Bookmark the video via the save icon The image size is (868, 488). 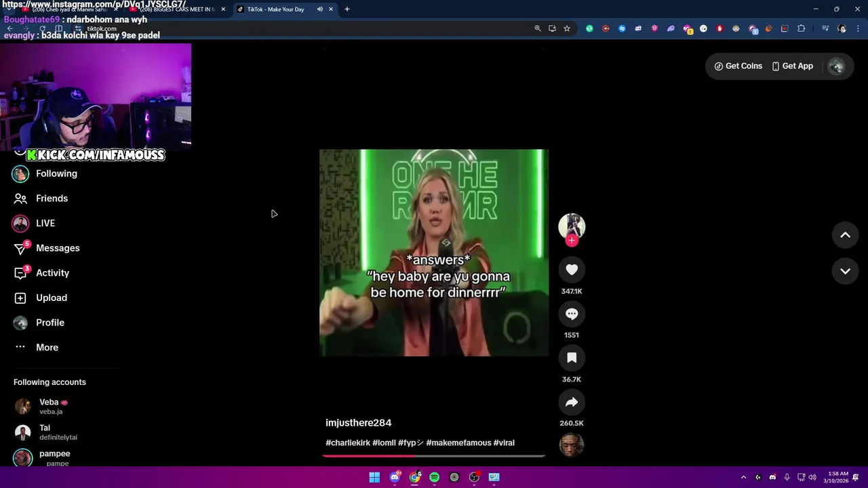coord(572,358)
